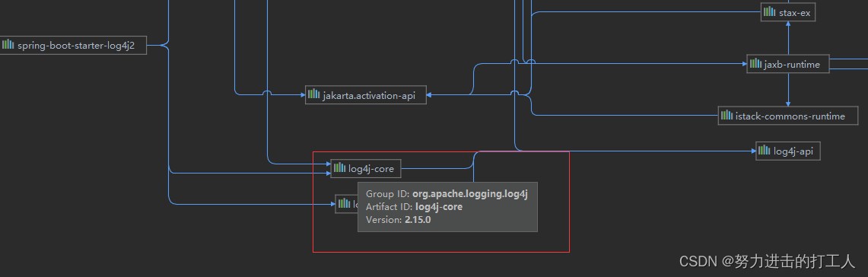Viewport: 868px width, 277px height.
Task: Click the Group ID org.apache.logging.log4j text
Action: coord(447,194)
